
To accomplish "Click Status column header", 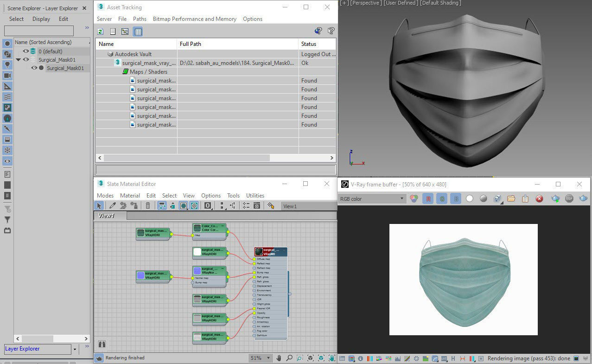I will 318,44.
